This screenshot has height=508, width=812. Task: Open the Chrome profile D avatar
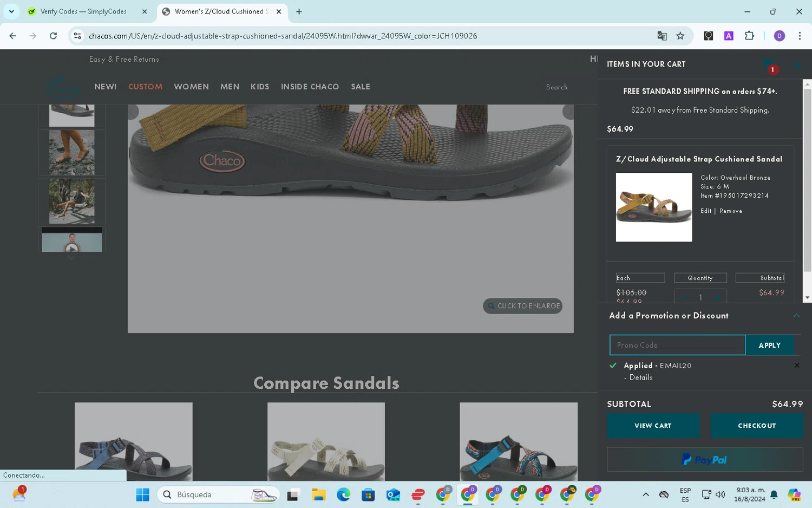coord(780,36)
